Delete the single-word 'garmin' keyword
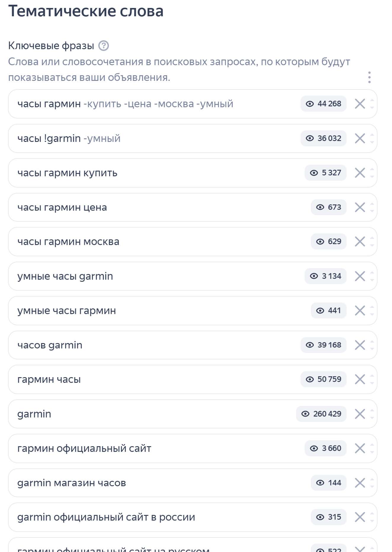Screen dimensions: 392x552 click(360, 414)
